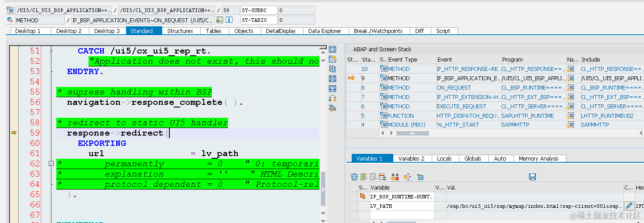Click the SY-TABIX value field

coord(296,20)
